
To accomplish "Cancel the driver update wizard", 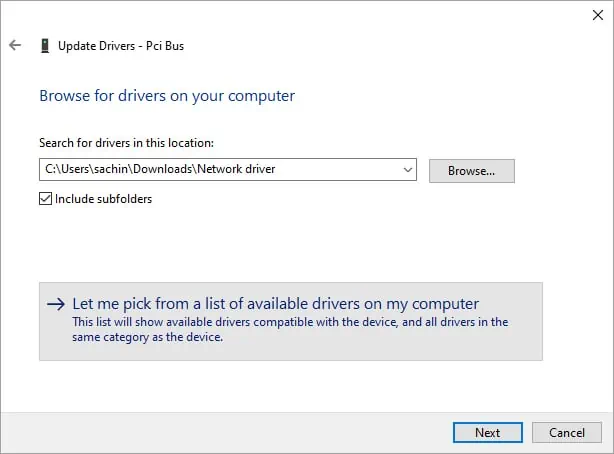I will (567, 432).
